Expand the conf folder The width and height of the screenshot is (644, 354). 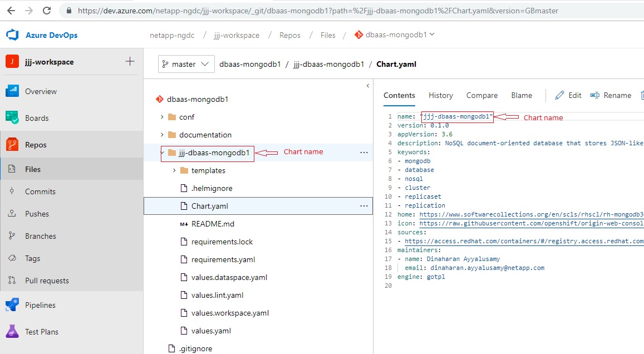coord(162,117)
